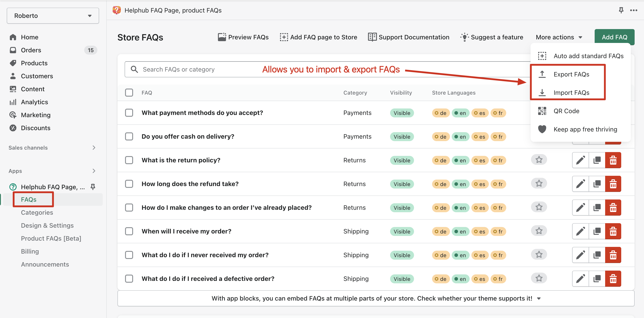Delete the 'When will I receive my order?' FAQ
The image size is (644, 318).
pos(613,231)
